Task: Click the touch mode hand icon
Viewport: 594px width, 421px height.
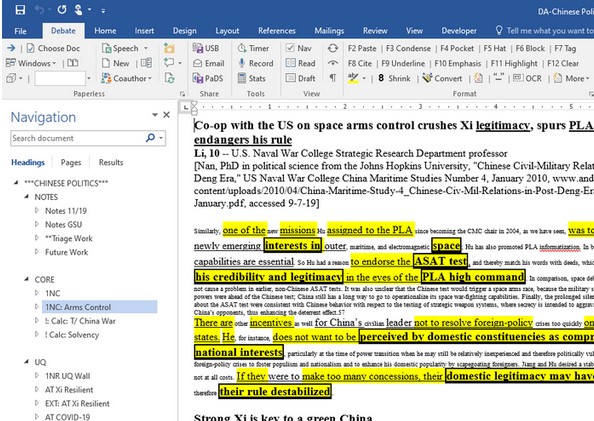Action: [x=78, y=10]
